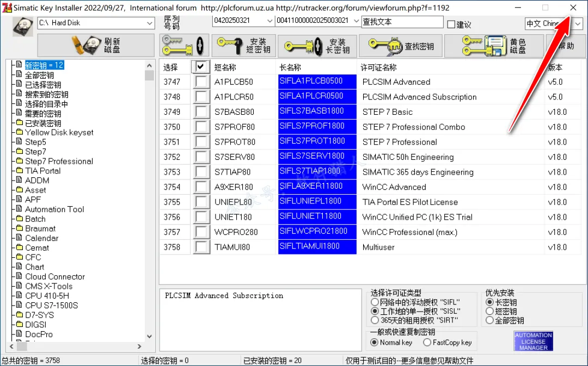
Task: Open Automation License Manager logo
Action: [533, 341]
